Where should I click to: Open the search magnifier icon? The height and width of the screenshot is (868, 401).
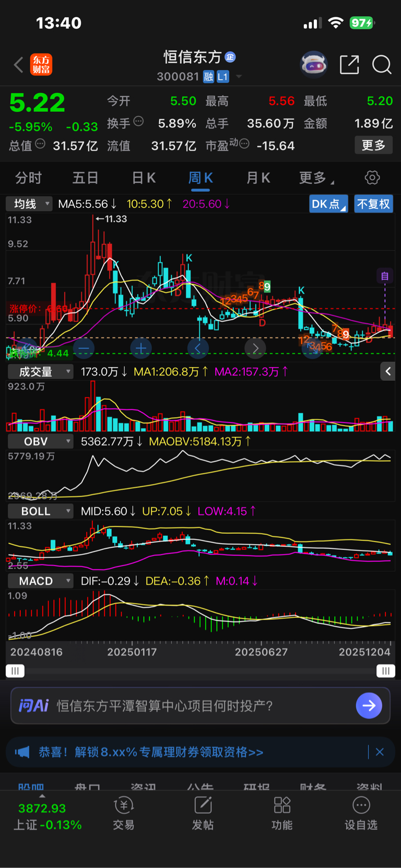382,65
